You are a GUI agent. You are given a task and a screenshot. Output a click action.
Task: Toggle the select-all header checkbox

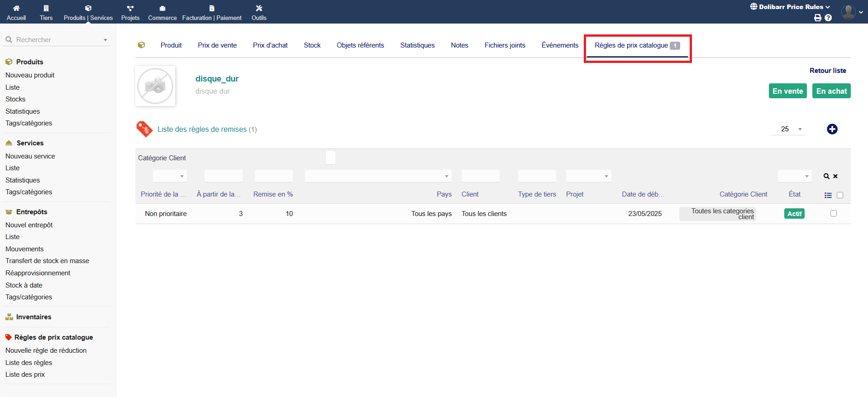pyautogui.click(x=840, y=195)
